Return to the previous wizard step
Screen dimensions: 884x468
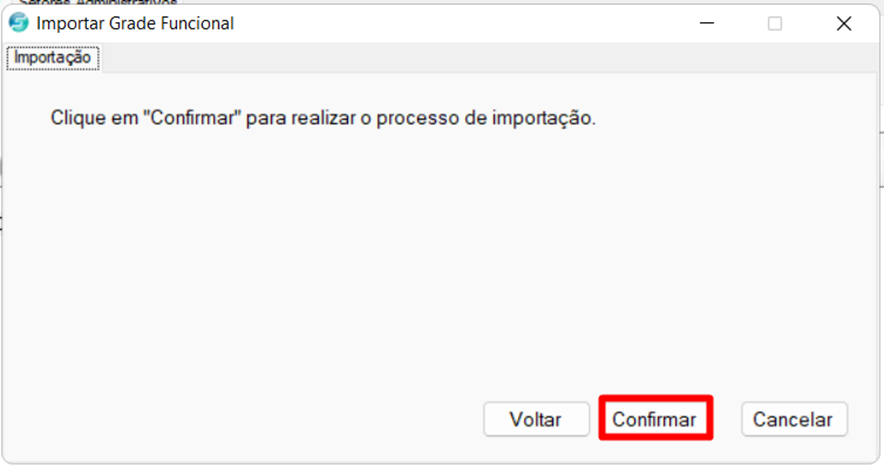pos(536,419)
